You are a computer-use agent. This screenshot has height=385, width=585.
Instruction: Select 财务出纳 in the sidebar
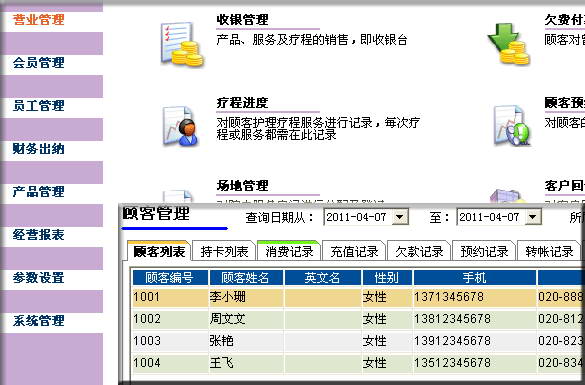(38, 148)
